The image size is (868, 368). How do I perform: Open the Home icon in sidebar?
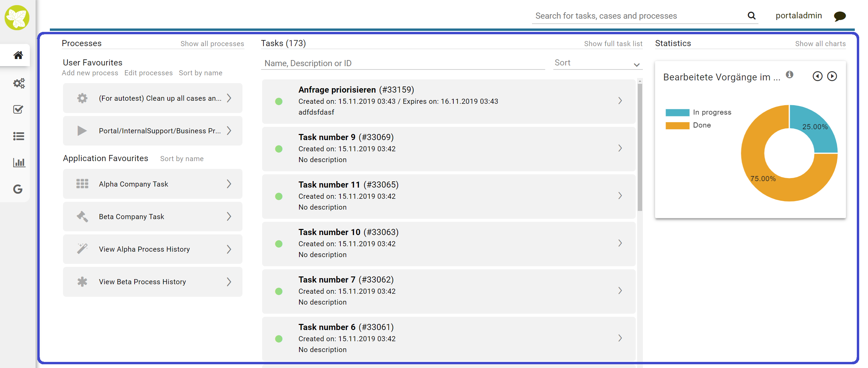pyautogui.click(x=18, y=55)
